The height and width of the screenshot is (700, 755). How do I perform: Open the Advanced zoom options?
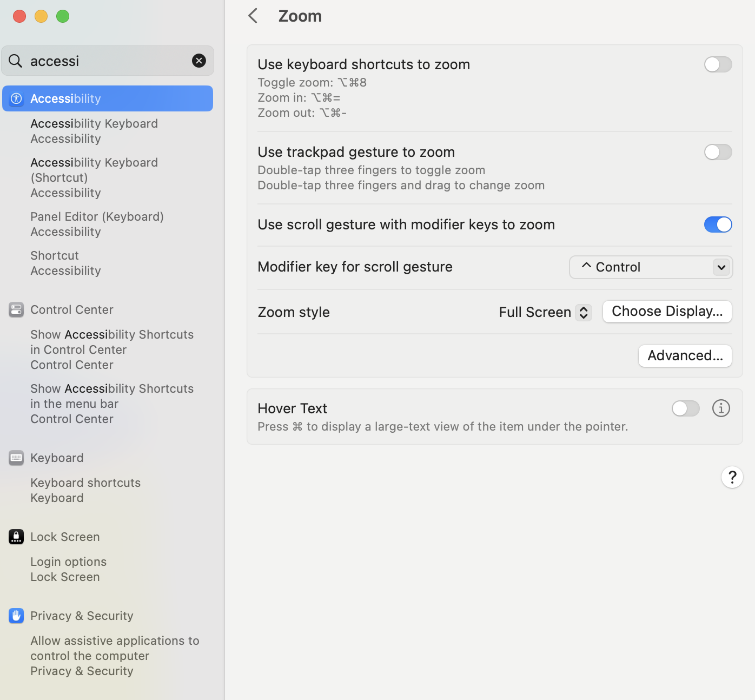(685, 355)
